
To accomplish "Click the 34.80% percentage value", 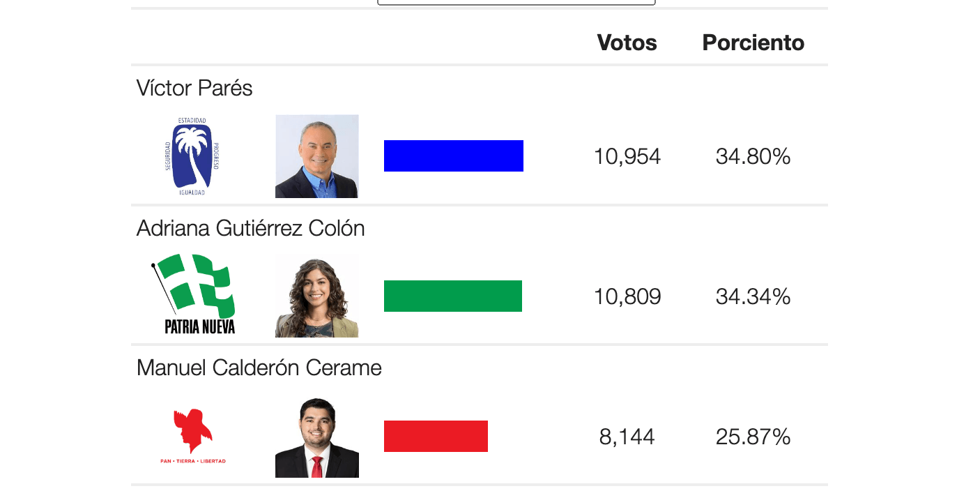I will point(753,156).
